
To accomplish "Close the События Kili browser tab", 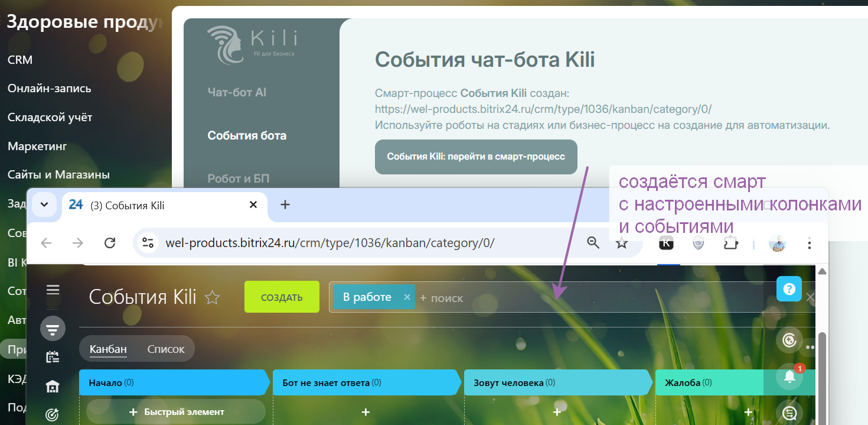I will (253, 205).
